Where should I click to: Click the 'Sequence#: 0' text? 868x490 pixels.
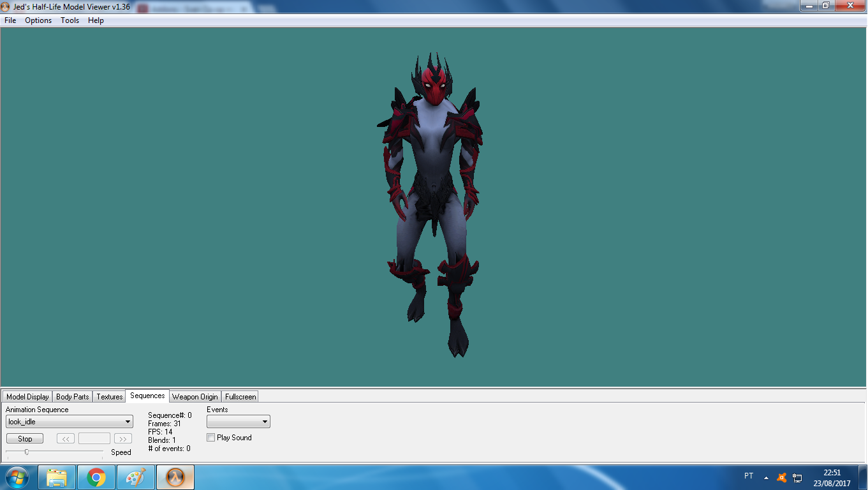[170, 415]
